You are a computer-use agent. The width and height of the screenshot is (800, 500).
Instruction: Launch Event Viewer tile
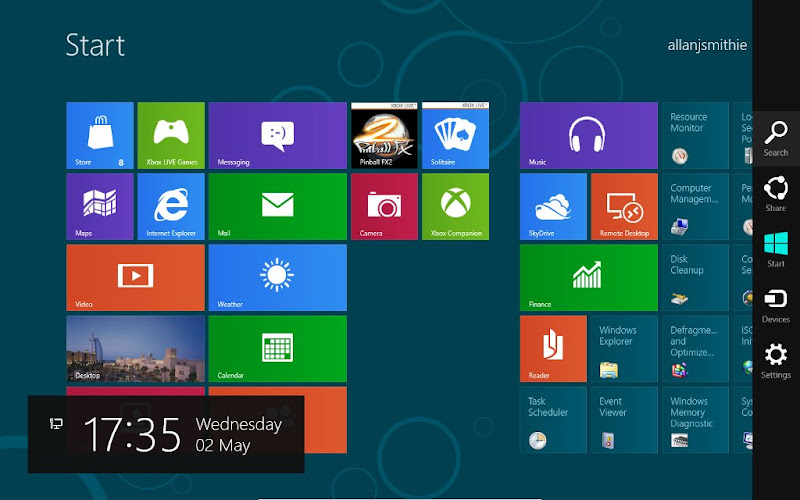click(x=624, y=419)
